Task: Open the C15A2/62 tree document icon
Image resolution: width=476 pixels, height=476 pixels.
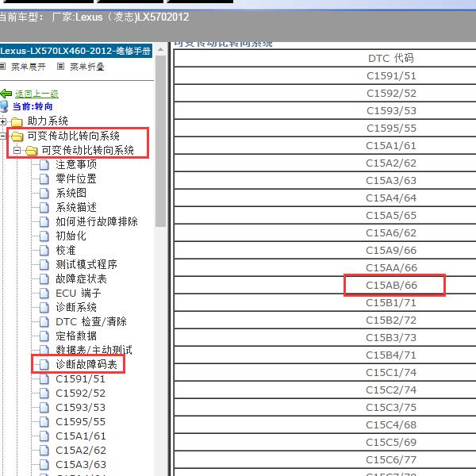Action: tap(44, 450)
